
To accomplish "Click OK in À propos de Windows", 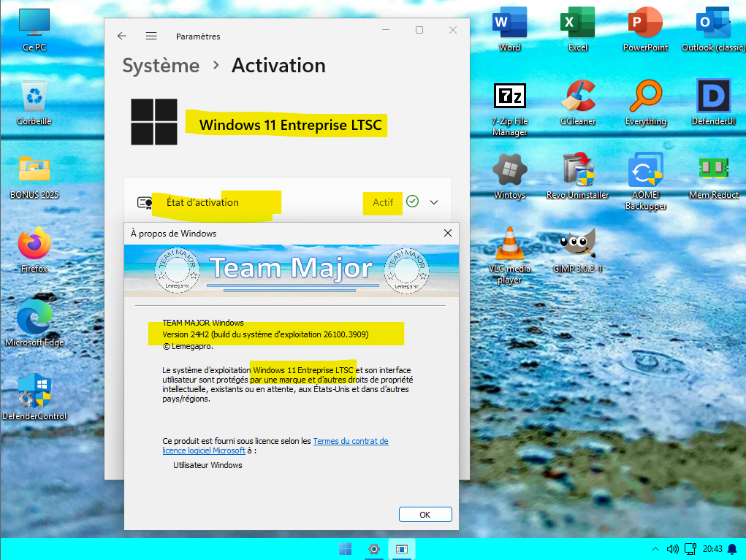I will 425,514.
